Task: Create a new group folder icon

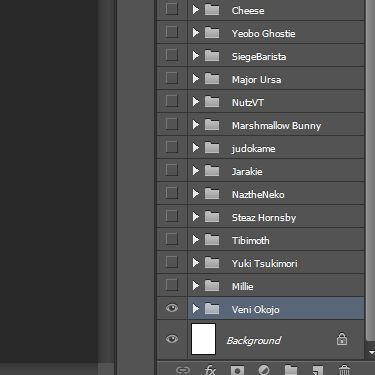Action: click(x=291, y=370)
